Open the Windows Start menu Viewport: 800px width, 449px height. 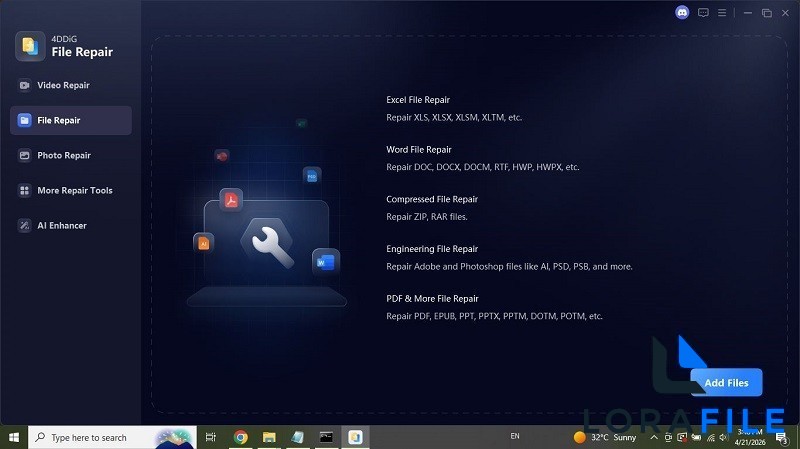pos(14,437)
